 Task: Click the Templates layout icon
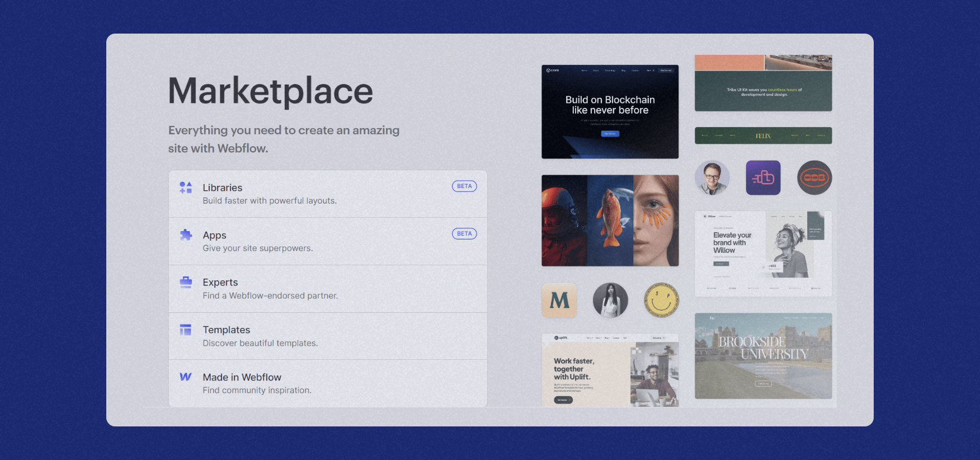click(186, 330)
